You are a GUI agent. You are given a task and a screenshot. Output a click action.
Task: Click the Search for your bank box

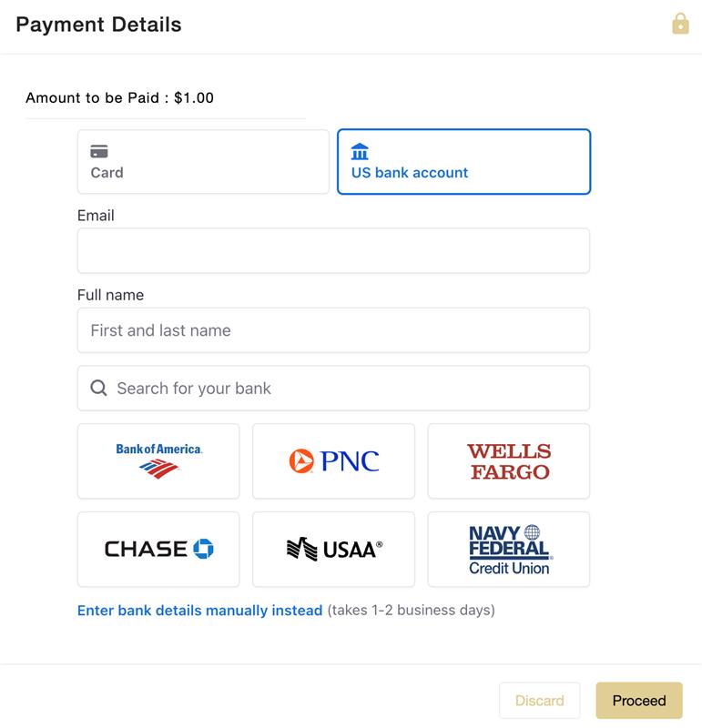point(333,389)
